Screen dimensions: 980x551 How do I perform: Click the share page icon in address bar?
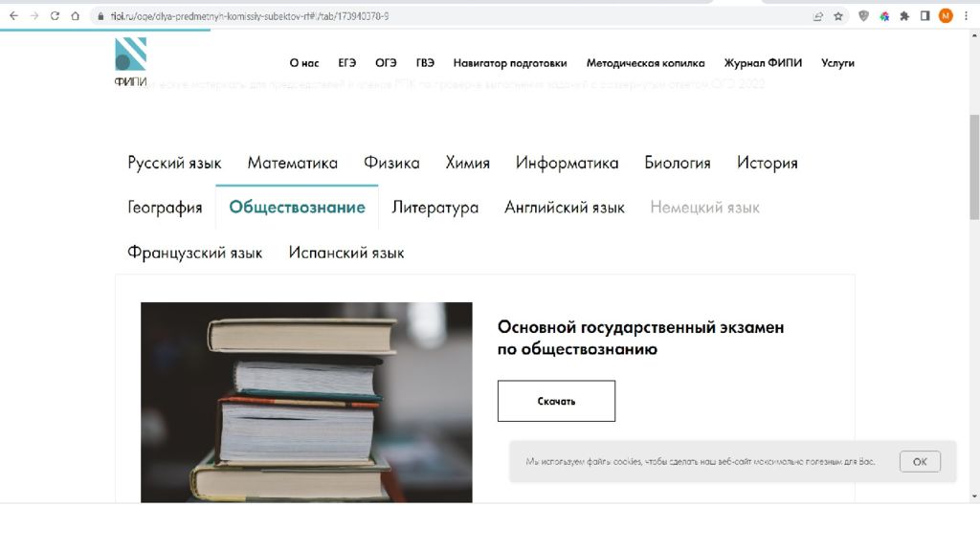[817, 16]
